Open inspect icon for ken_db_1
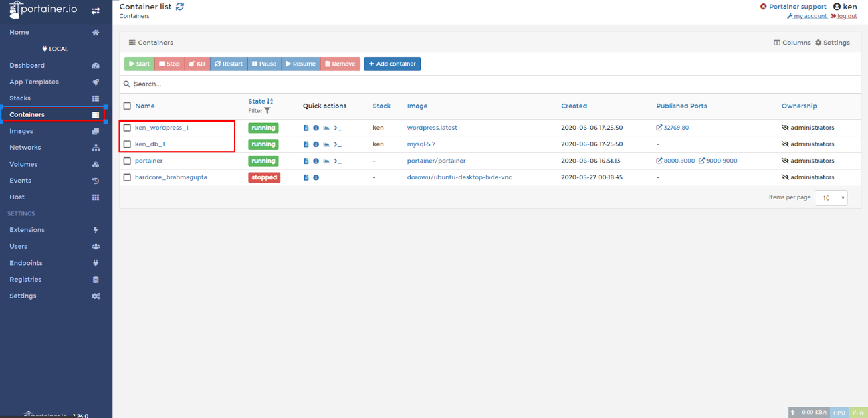 click(316, 144)
